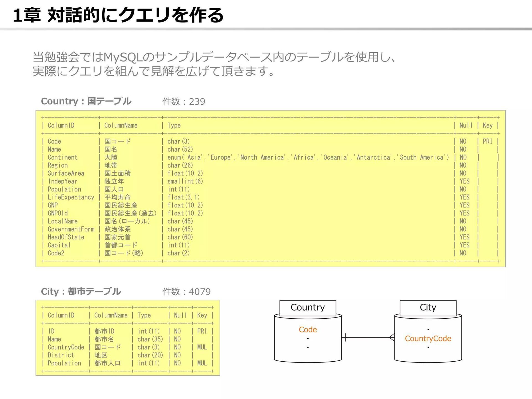Image resolution: width=532 pixels, height=399 pixels.
Task: Click the 'Country' label box in diagram
Action: [308, 308]
